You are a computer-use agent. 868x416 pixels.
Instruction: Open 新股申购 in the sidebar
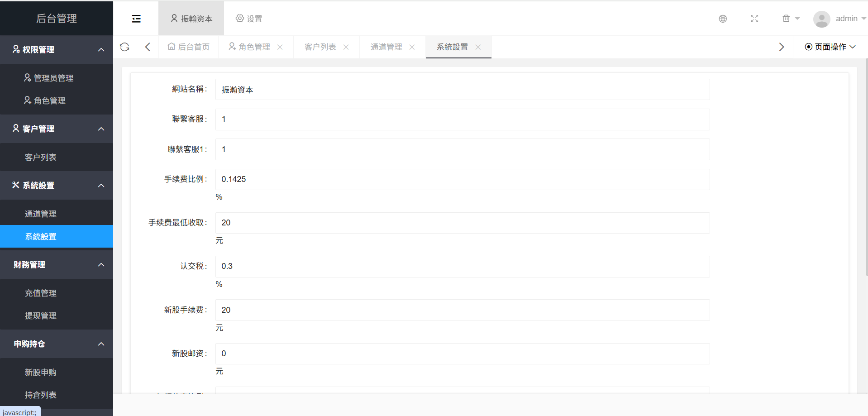pos(57,372)
